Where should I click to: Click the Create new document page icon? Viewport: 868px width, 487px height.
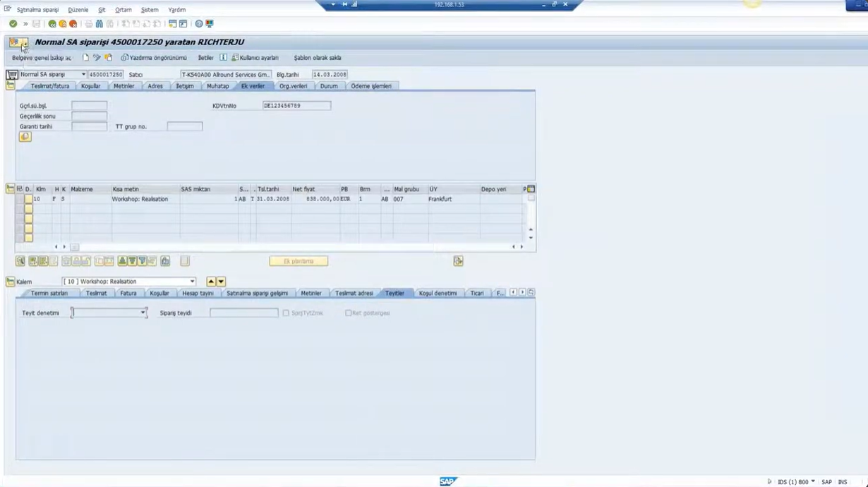pos(86,58)
